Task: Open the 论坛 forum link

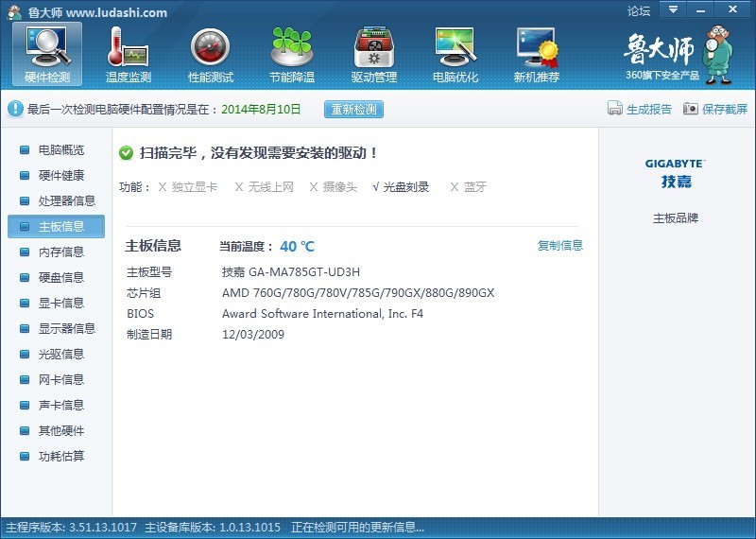Action: click(639, 10)
